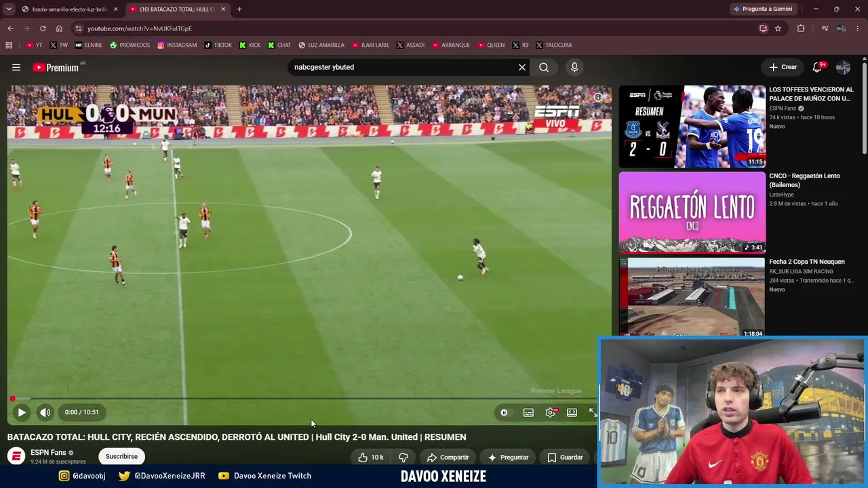This screenshot has height=488, width=868.
Task: Open 'CNCO - Reggaetón Lento' video title
Action: tap(804, 180)
